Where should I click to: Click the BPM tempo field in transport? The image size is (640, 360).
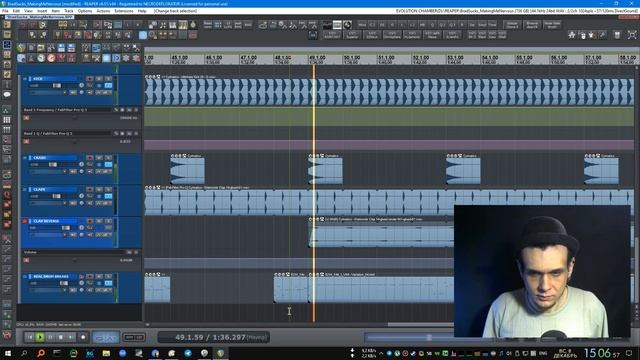[134, 338]
